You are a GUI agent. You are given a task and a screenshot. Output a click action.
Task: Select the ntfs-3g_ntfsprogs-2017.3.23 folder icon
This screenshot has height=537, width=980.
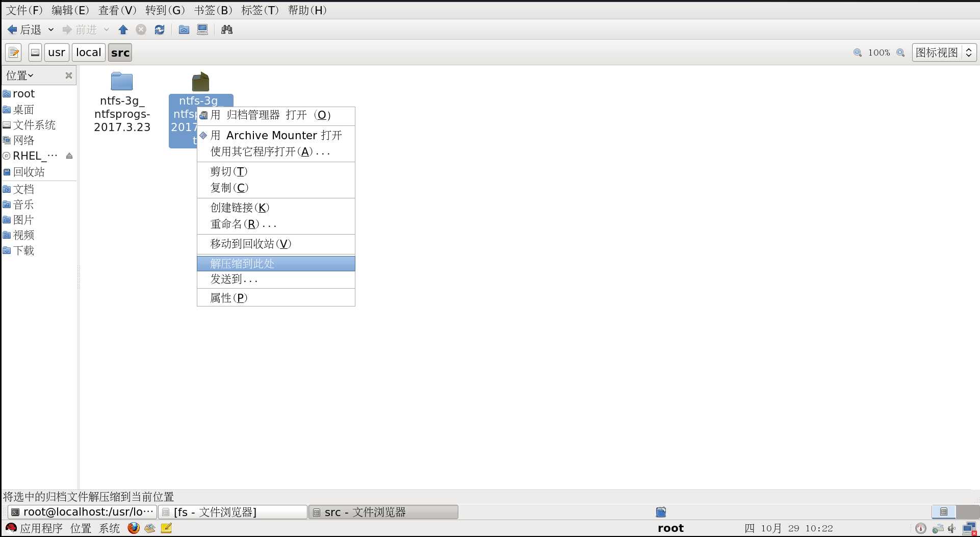[x=122, y=82]
